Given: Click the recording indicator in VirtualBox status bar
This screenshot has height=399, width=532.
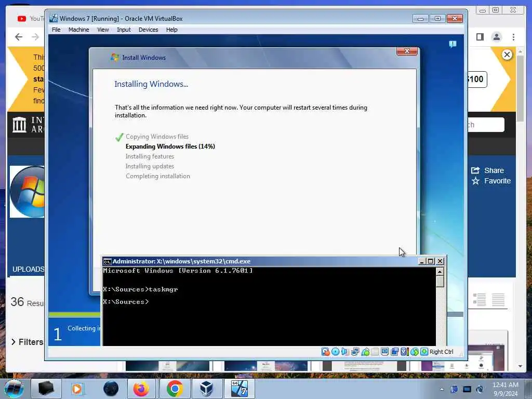Looking at the screenshot, I should pyautogui.click(x=395, y=352).
